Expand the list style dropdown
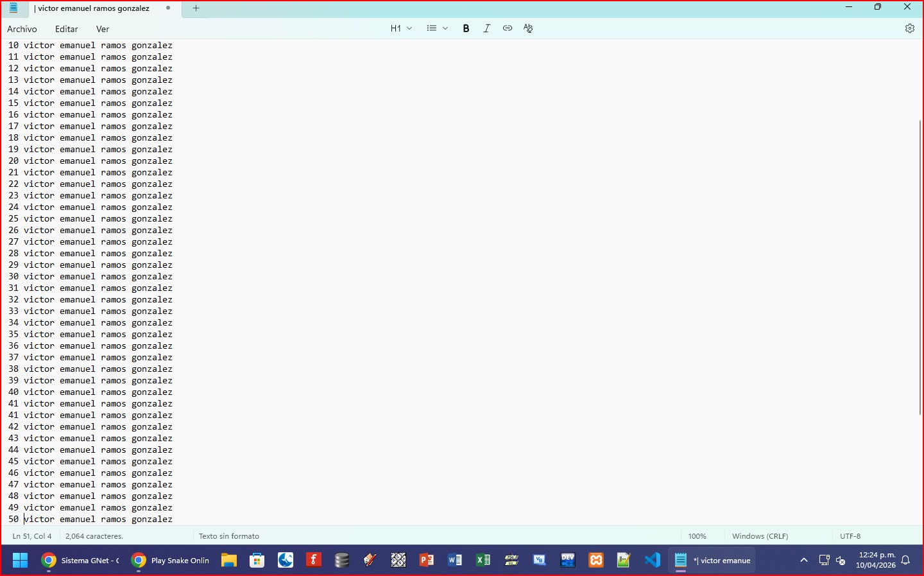 (x=437, y=28)
